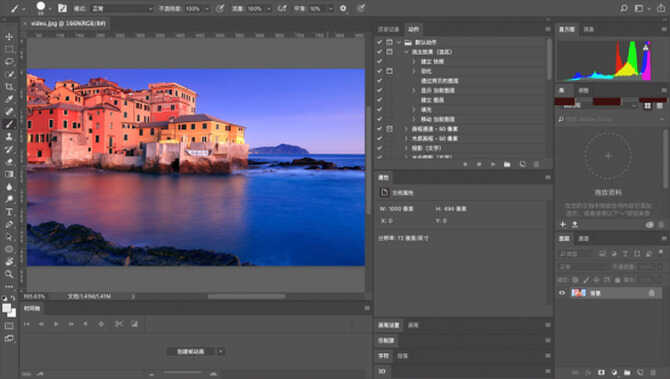
Task: Select the Eyedropper tool
Action: (x=9, y=99)
